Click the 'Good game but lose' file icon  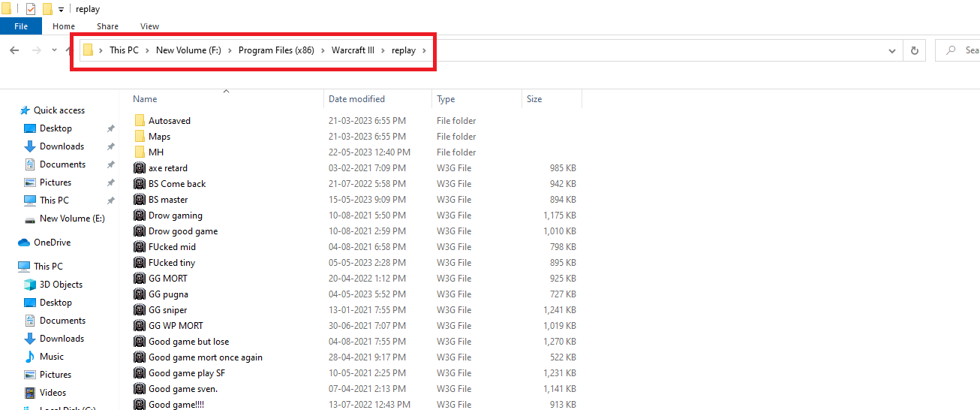tap(140, 342)
